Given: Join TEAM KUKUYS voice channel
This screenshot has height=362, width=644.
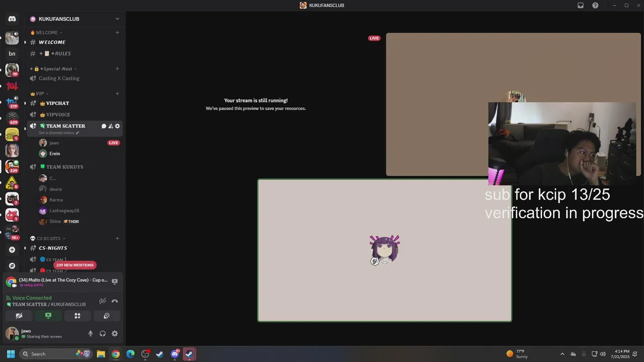Looking at the screenshot, I should (x=75, y=167).
